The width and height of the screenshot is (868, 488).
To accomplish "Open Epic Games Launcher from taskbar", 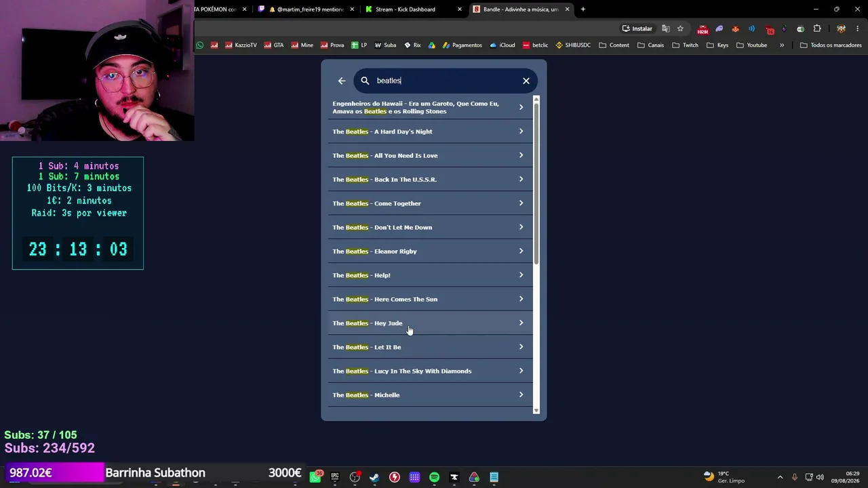I will [x=335, y=477].
